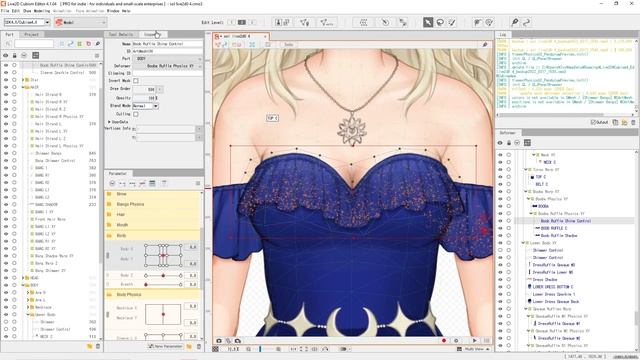Click the Solo button in canvas toolbar
The height and width of the screenshot is (360, 640).
289,44
